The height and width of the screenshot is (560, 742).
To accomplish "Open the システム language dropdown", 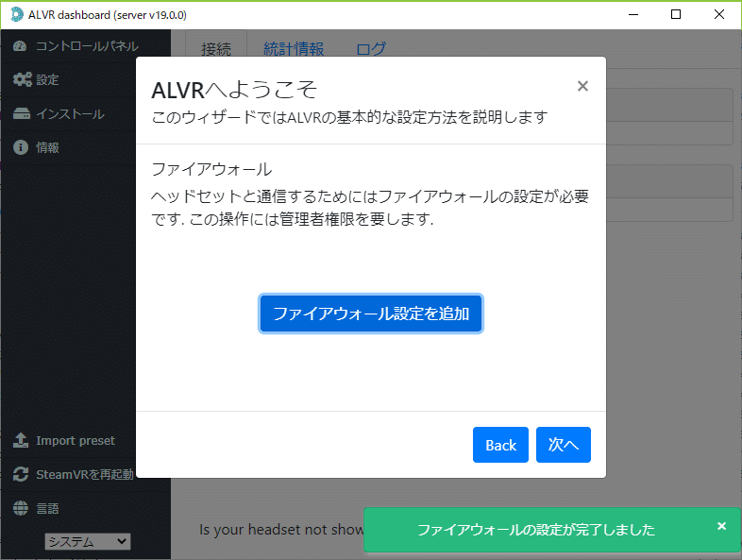I will 88,541.
